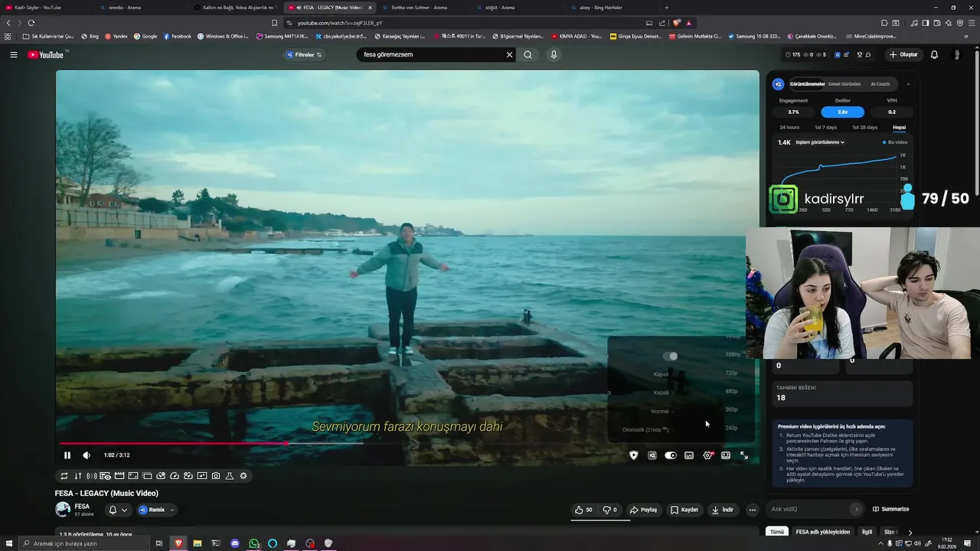Open the account avatar menu

(x=956, y=55)
